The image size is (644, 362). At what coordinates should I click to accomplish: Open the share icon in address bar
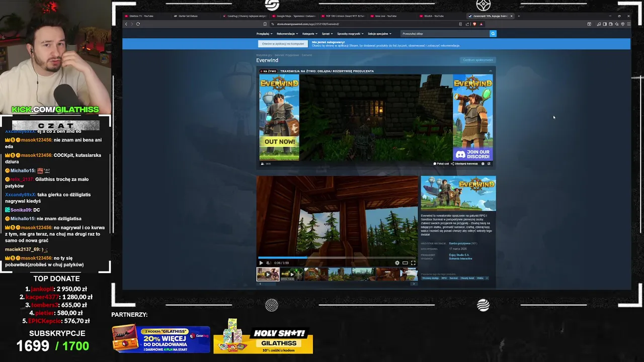(467, 24)
